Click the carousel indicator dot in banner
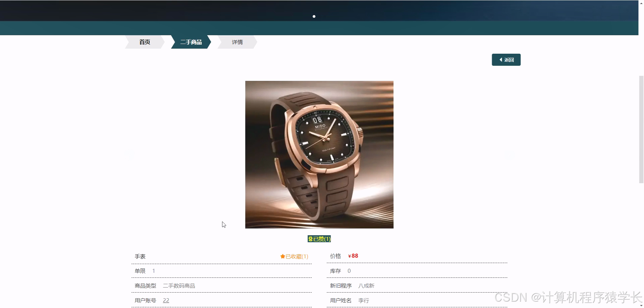Image resolution: width=644 pixels, height=308 pixels. [x=314, y=16]
